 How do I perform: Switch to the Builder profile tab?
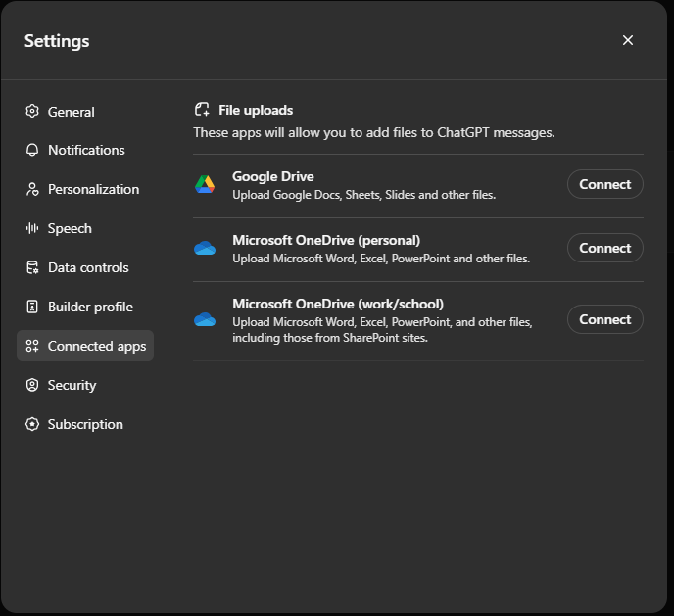point(90,307)
